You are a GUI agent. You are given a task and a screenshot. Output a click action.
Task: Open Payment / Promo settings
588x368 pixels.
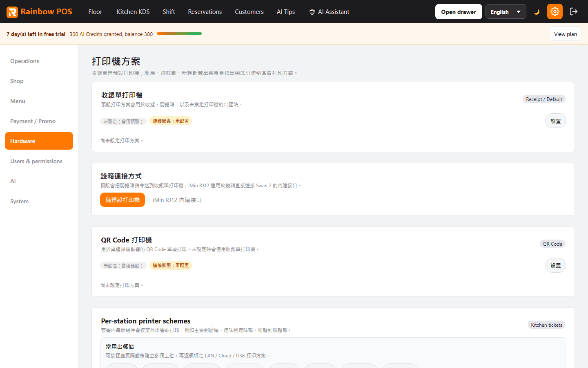[x=39, y=121]
